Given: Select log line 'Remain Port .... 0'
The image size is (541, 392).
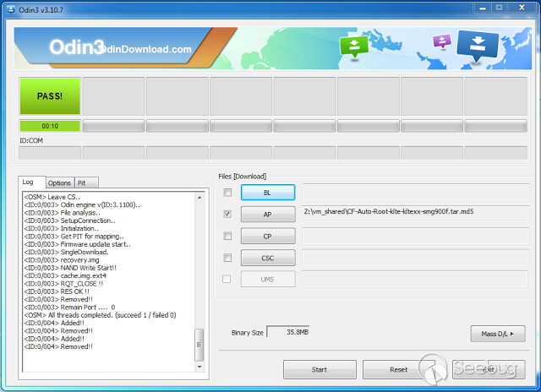Looking at the screenshot, I should pyautogui.click(x=69, y=308).
